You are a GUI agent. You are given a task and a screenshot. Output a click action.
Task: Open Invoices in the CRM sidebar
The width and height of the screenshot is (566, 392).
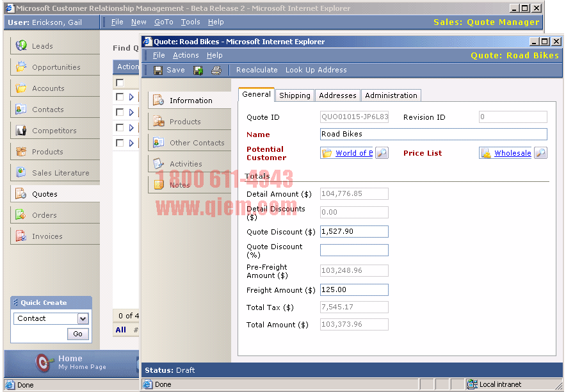55,236
